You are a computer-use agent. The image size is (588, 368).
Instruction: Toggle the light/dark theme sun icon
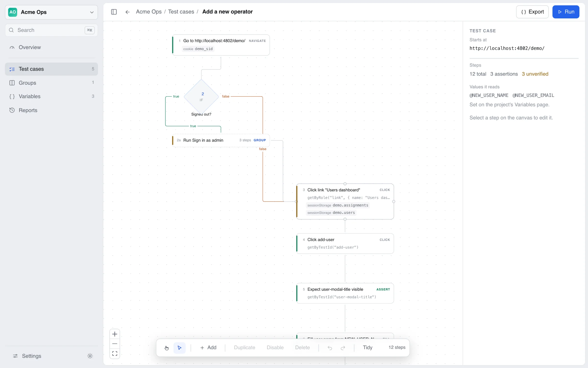pos(90,356)
